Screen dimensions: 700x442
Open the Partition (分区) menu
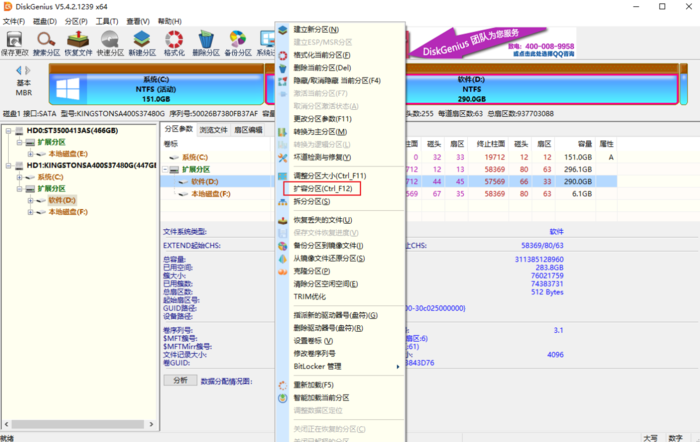[x=76, y=21]
